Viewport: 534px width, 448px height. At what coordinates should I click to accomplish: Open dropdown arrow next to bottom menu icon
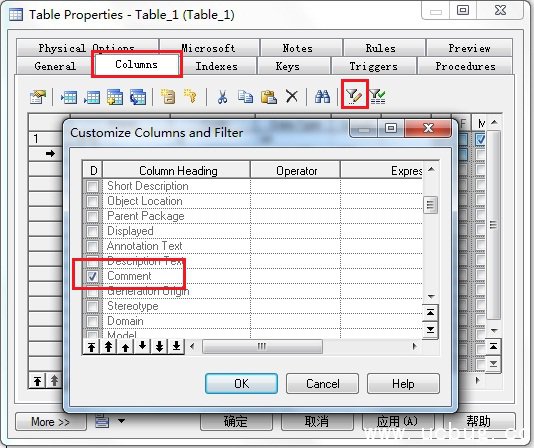coord(121,421)
